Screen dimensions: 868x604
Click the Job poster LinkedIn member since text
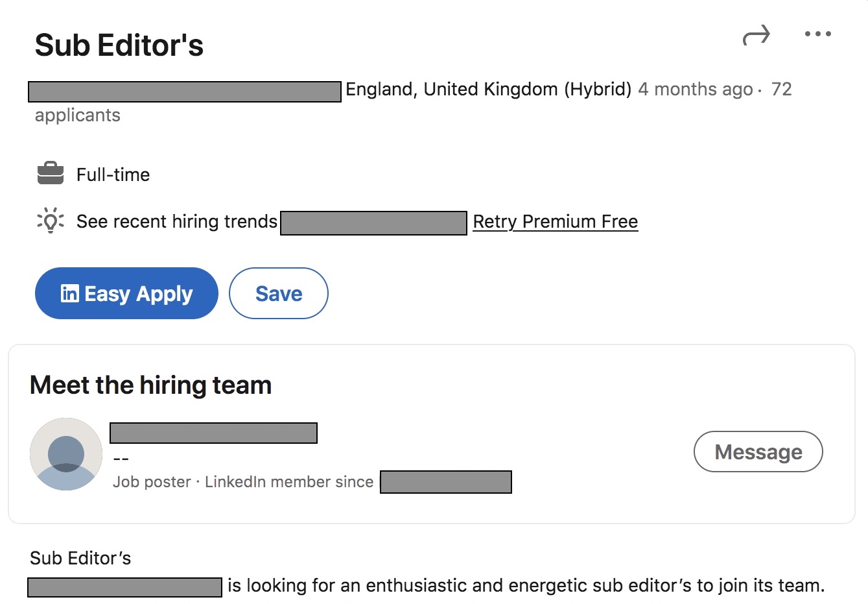[243, 482]
